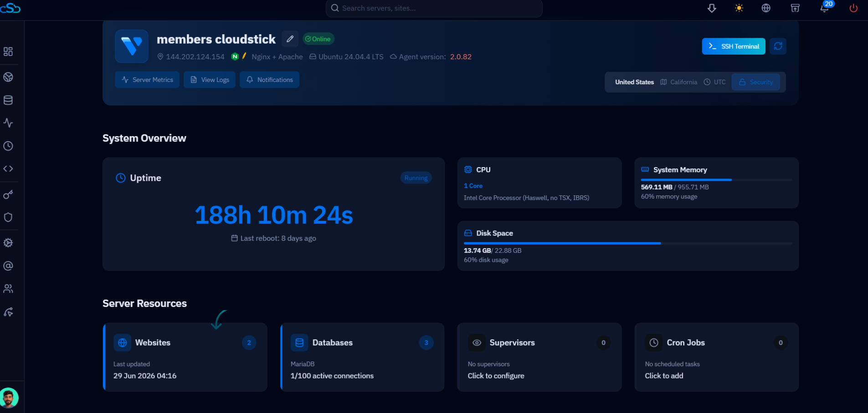Viewport: 868px width, 413px height.
Task: Open the notifications bell with badge 20
Action: click(825, 7)
